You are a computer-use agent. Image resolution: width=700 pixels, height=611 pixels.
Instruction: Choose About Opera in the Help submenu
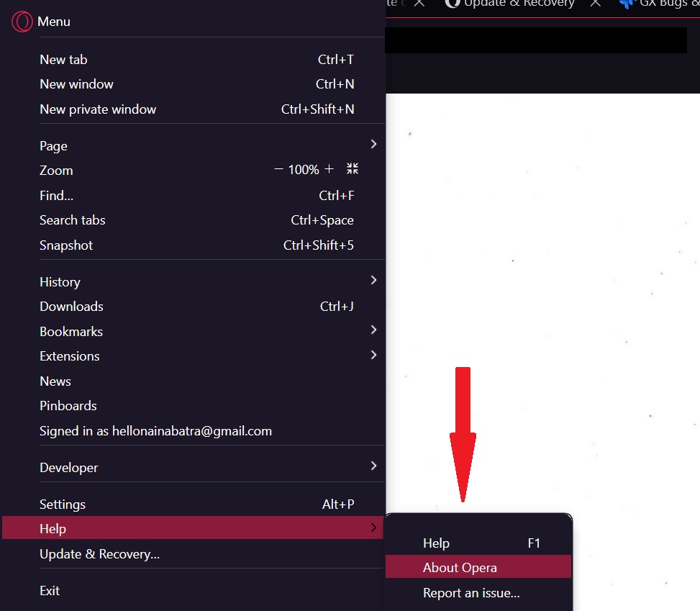pyautogui.click(x=478, y=567)
